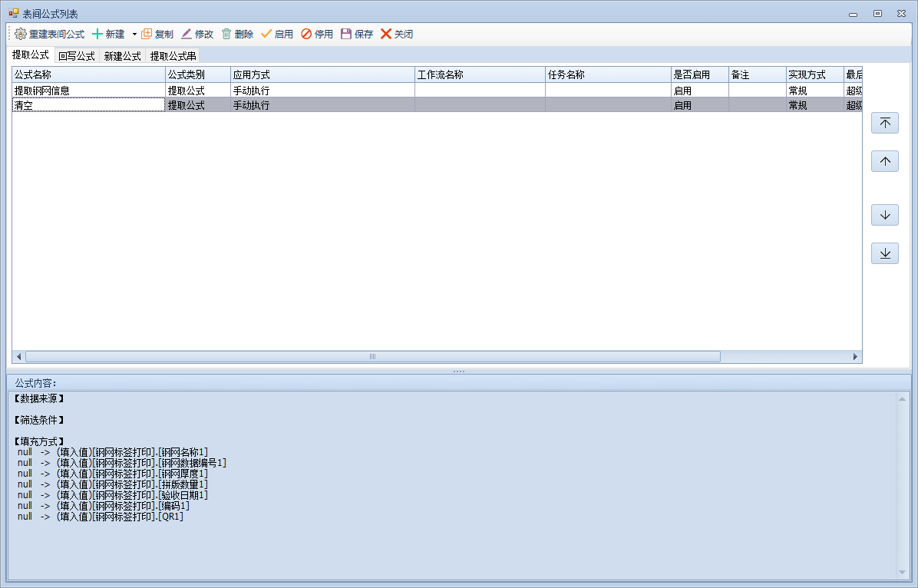Disable the formula with 停用 button
Screen dimensions: 918x588
[x=306, y=35]
